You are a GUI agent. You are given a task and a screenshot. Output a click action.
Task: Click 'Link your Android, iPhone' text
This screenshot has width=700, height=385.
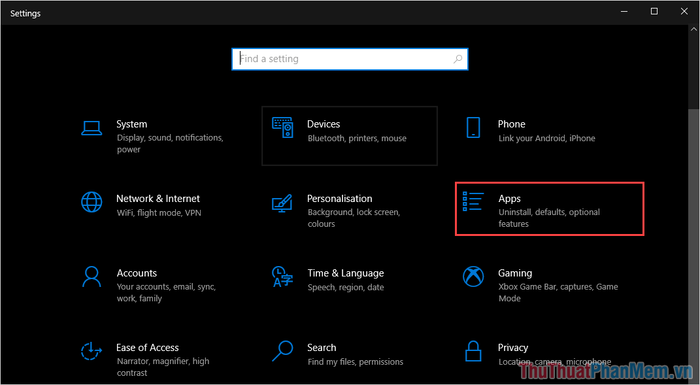(x=547, y=138)
